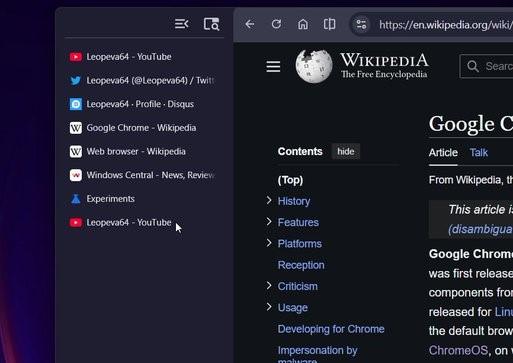Open the Reception contents link
513x363 pixels.
(x=301, y=265)
